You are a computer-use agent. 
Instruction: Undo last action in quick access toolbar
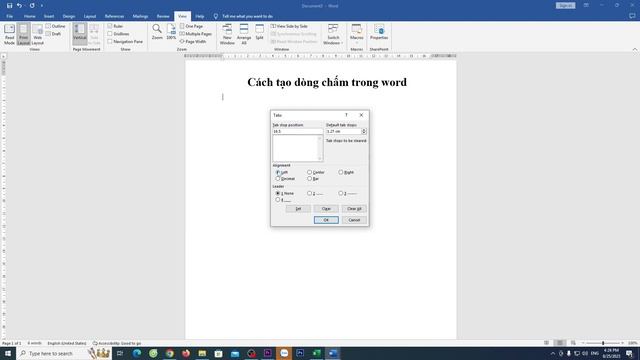click(x=19, y=6)
